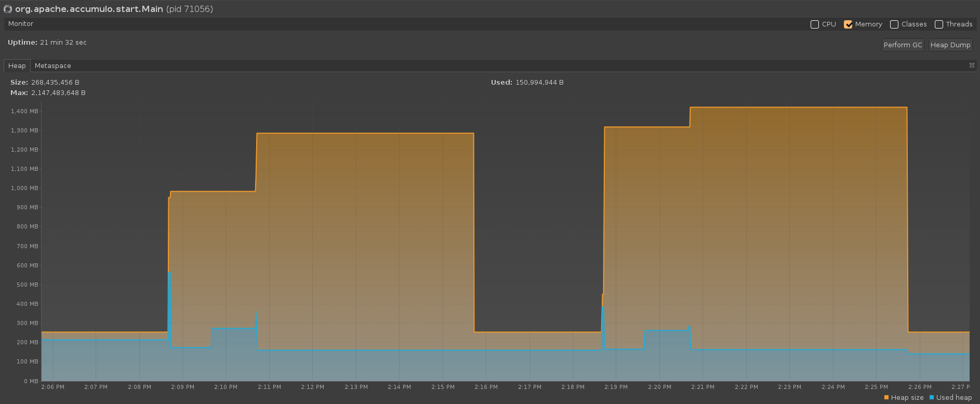
Task: Click the Heap Dump button
Action: pyautogui.click(x=950, y=45)
